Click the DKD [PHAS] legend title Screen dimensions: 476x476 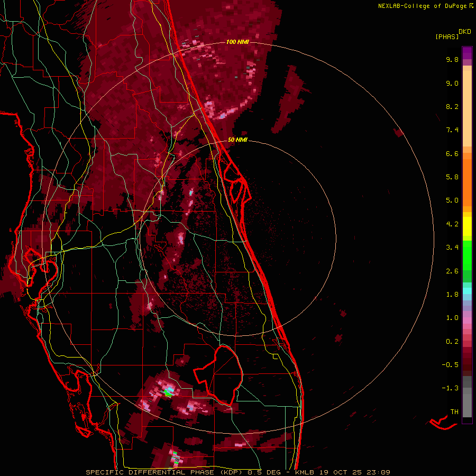[453, 34]
